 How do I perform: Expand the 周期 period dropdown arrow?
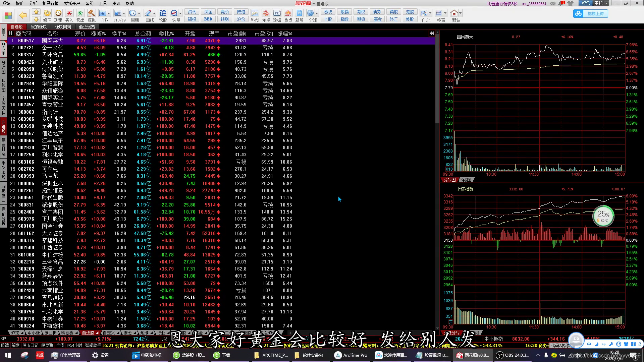(x=139, y=13)
